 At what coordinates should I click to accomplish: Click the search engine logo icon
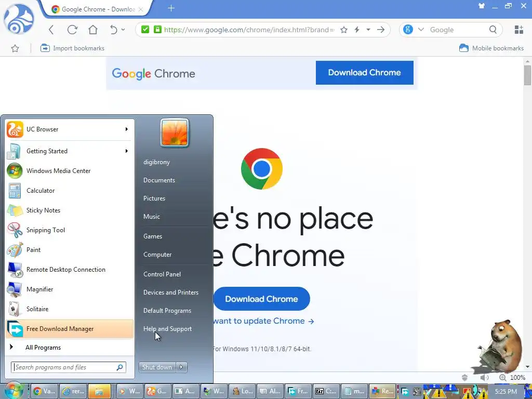pyautogui.click(x=408, y=30)
